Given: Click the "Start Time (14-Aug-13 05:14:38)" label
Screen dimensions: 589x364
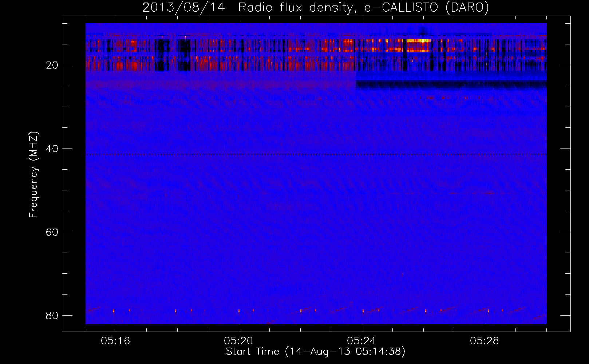Looking at the screenshot, I should pos(316,352).
